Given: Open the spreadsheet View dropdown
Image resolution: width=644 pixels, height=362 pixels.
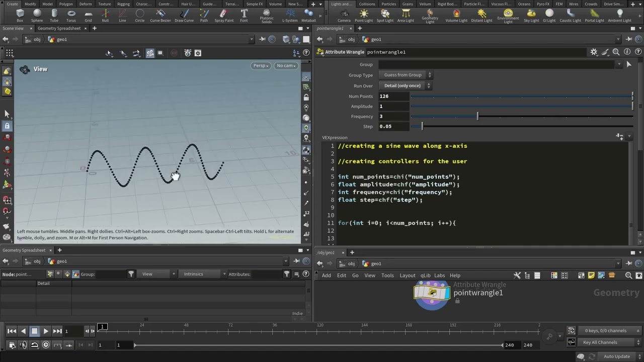Looking at the screenshot, I should (x=157, y=274).
